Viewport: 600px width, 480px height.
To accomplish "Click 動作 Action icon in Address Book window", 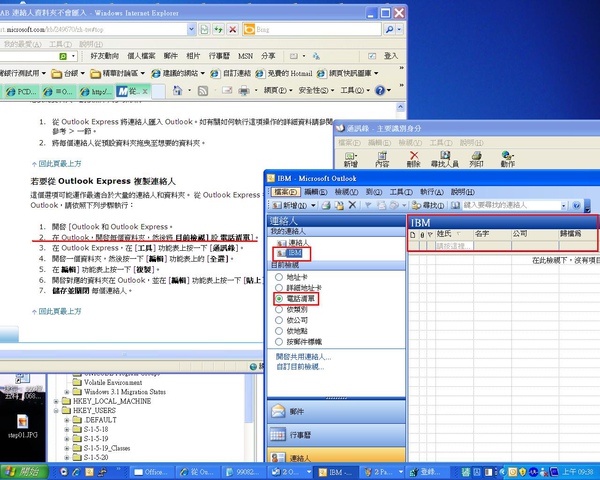I will coord(508,159).
